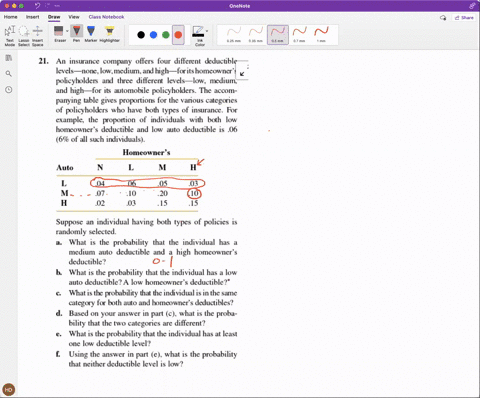The width and height of the screenshot is (480, 398).
Task: Open the Class Notebook tab
Action: click(x=106, y=17)
